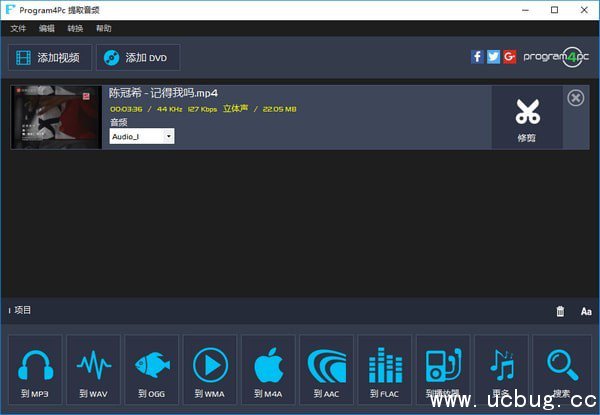Click the Program4Pc app title icon
This screenshot has width=600, height=415.
(11, 10)
